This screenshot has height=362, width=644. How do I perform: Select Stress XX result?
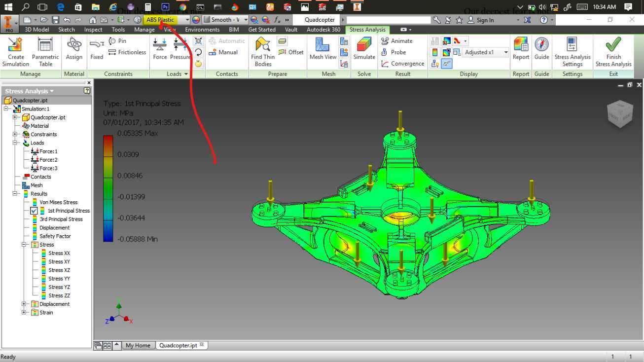point(55,253)
